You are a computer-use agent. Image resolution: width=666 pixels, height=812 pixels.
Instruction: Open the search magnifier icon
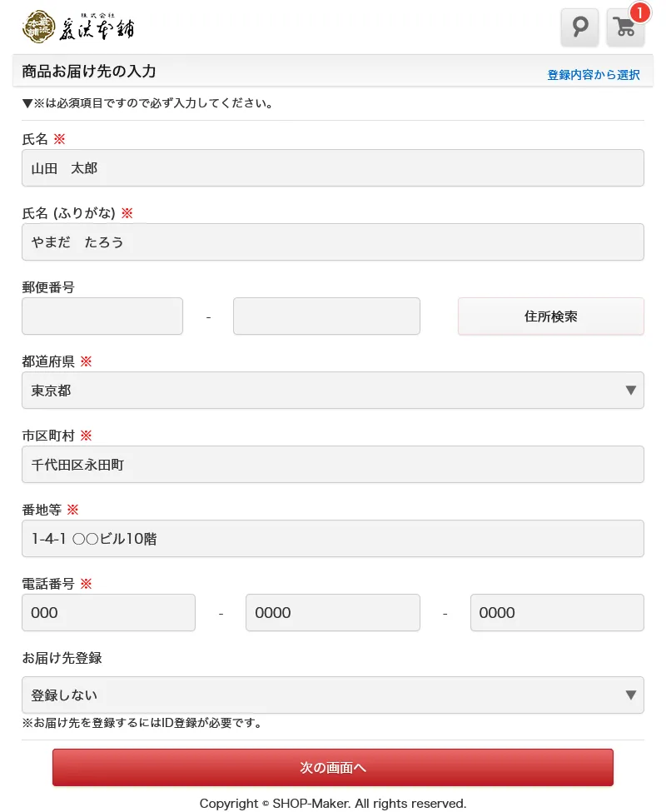pos(579,27)
